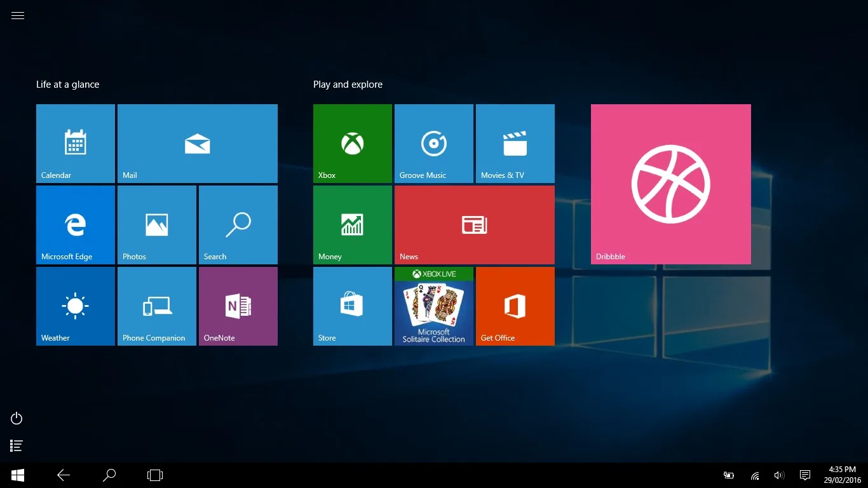
Task: Open the Windows Store tile
Action: [353, 306]
